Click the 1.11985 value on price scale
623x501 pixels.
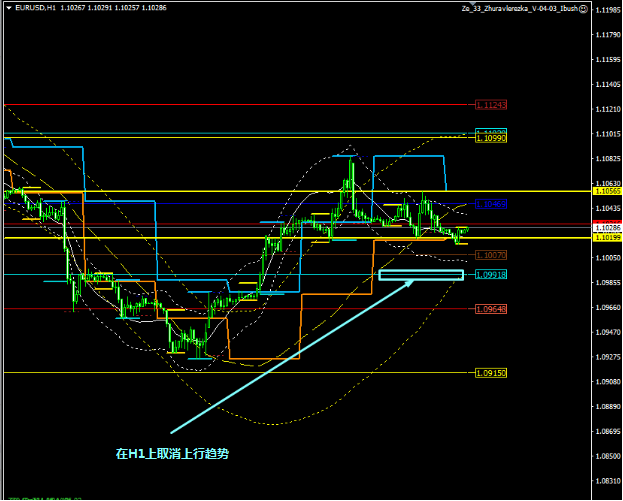coord(607,9)
